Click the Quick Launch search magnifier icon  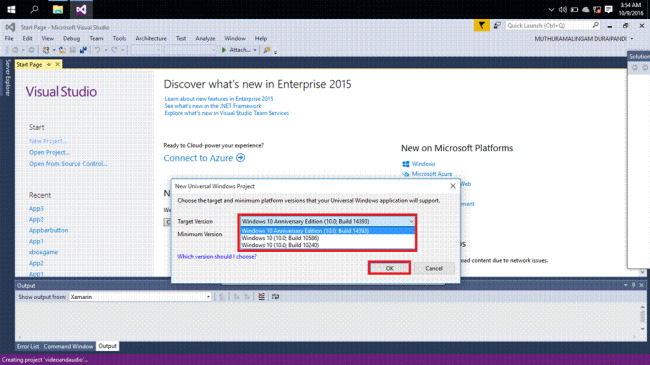pyautogui.click(x=595, y=25)
